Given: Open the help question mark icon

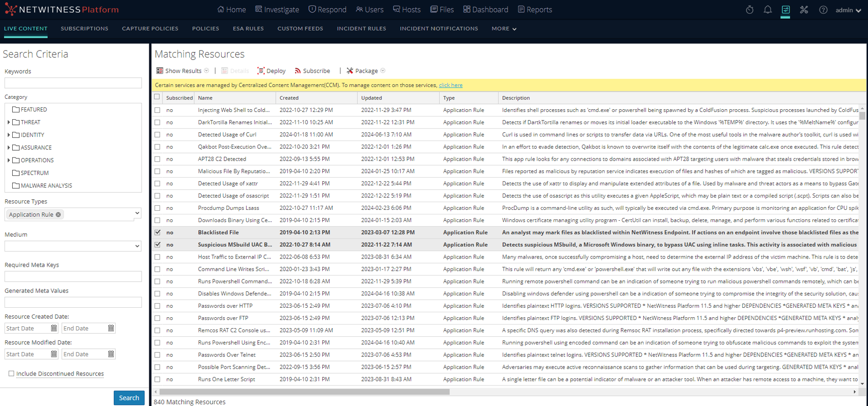Looking at the screenshot, I should click(823, 10).
